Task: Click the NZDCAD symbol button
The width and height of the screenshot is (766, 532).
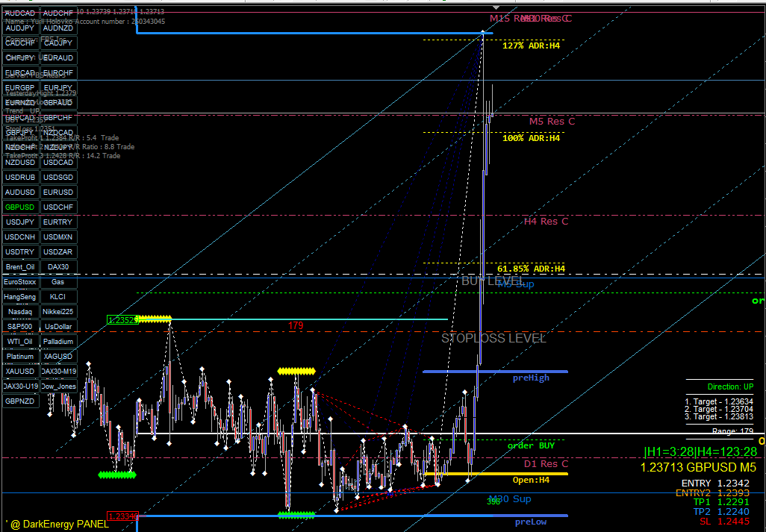Action: point(59,132)
